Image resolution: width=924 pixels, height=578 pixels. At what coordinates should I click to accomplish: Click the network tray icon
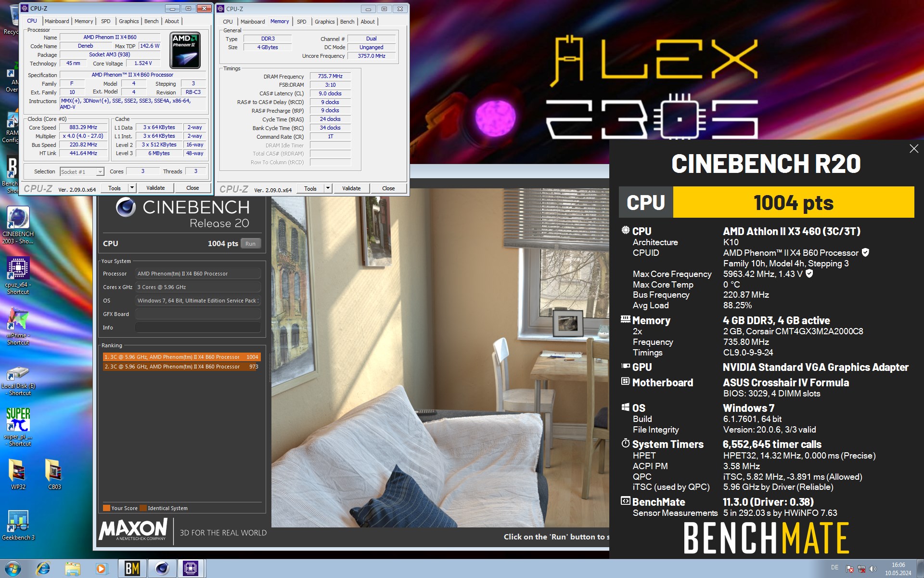point(861,569)
